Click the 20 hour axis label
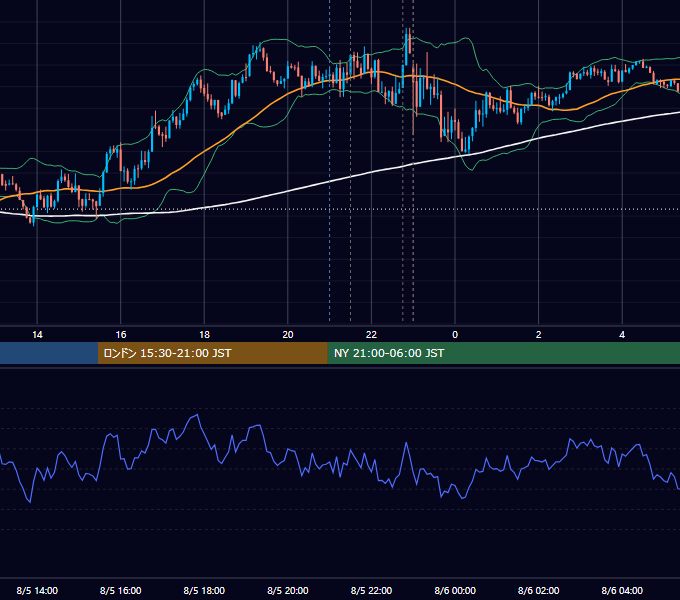 [288, 335]
